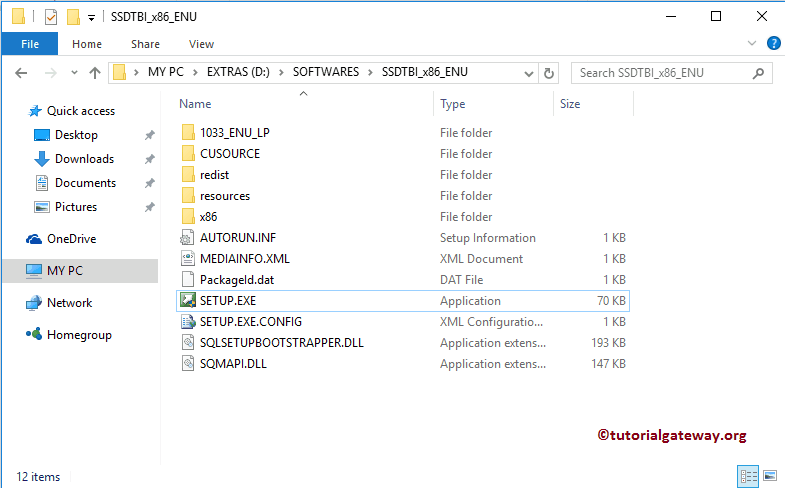This screenshot has height=488, width=785.
Task: Expand the ribbon with the chevron
Action: (x=751, y=44)
